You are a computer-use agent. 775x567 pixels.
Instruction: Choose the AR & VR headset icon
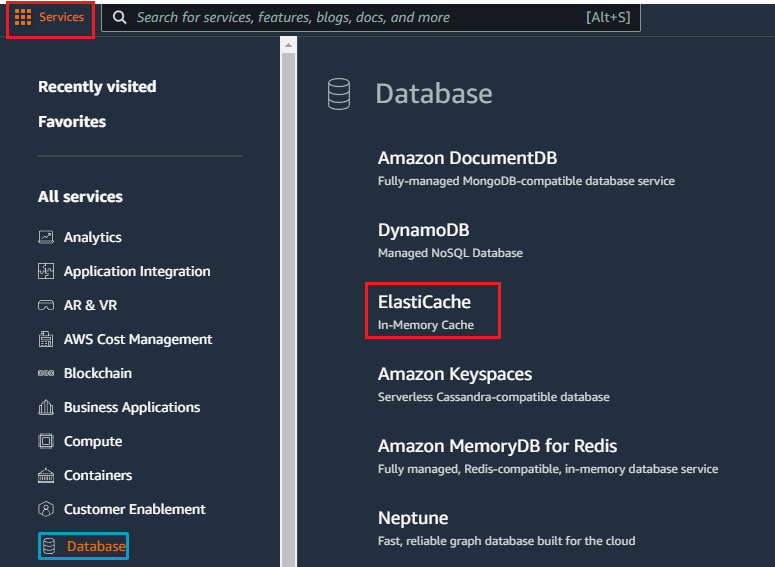click(x=46, y=305)
